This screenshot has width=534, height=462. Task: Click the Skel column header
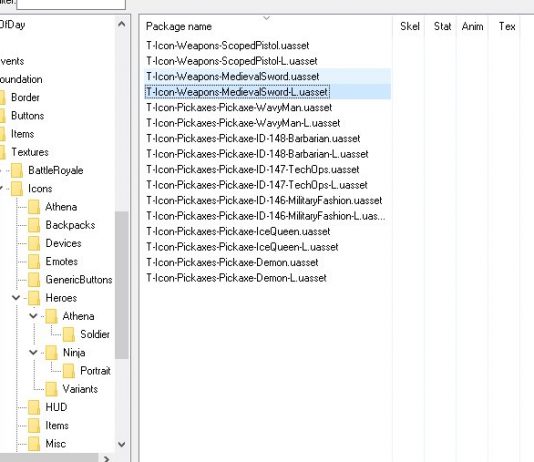410,26
